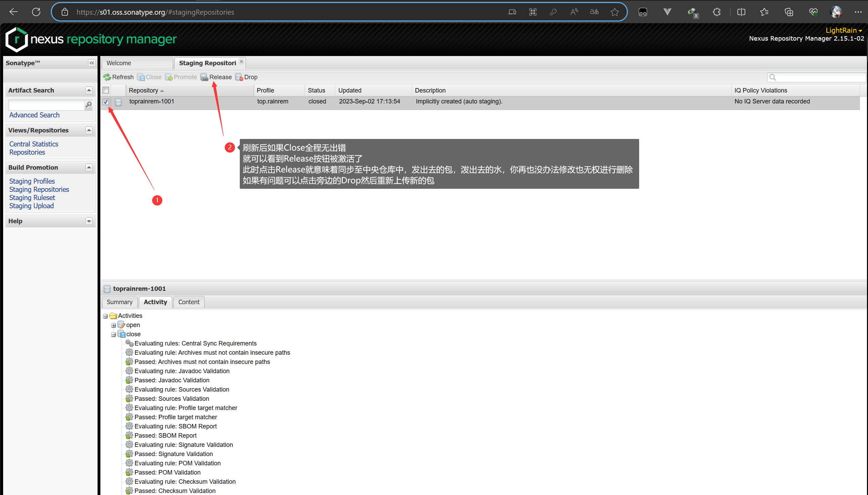Click the Refresh toolbar icon

point(107,77)
